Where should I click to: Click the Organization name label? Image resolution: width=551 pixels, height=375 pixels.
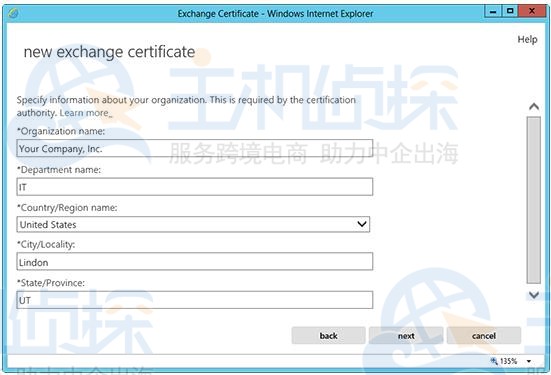click(61, 131)
